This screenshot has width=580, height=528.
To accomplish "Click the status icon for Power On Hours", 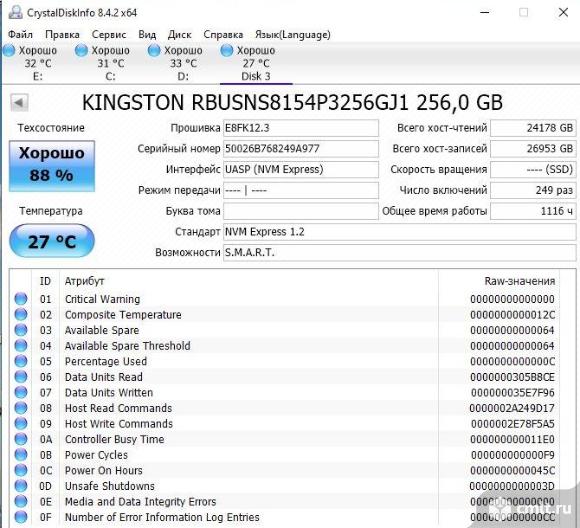I will [21, 470].
